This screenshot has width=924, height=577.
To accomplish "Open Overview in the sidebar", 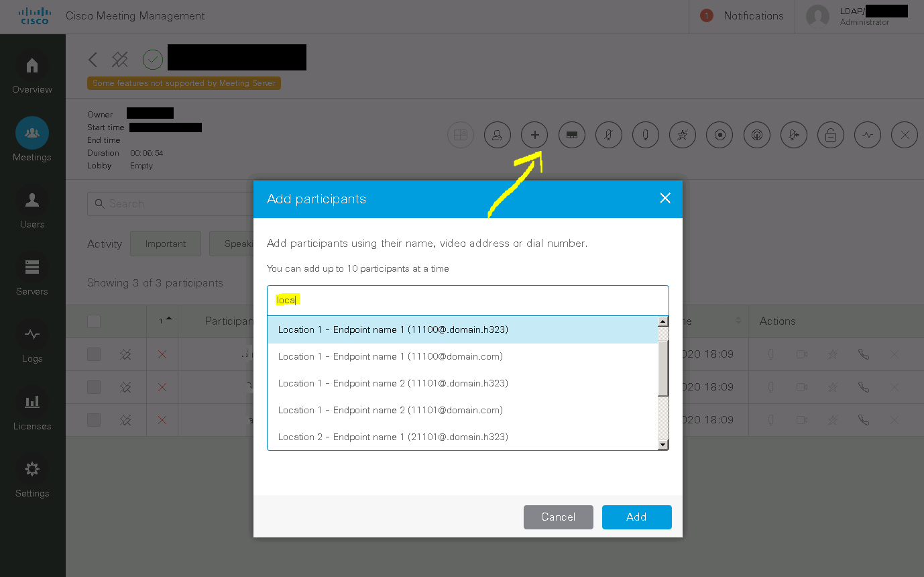I will (32, 74).
